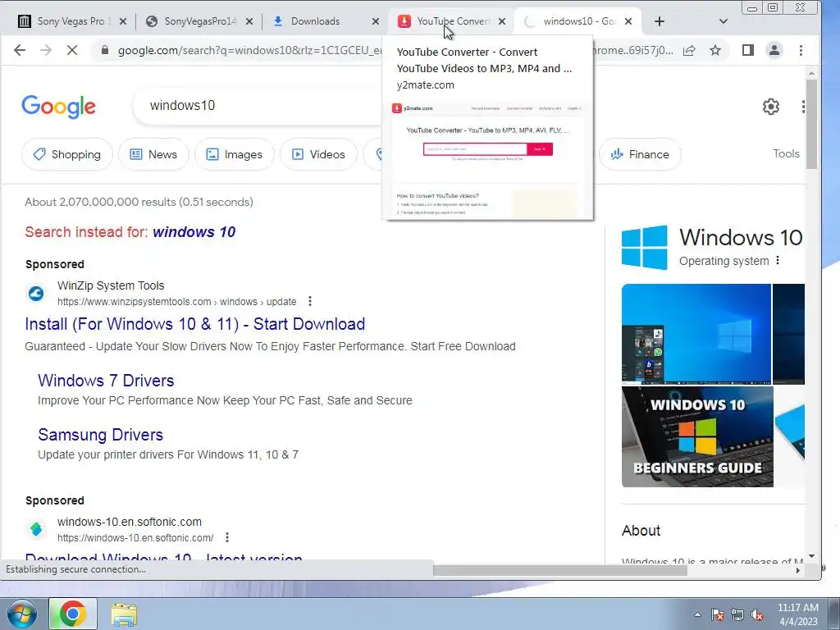Open the Samsung Drivers link

pyautogui.click(x=101, y=435)
